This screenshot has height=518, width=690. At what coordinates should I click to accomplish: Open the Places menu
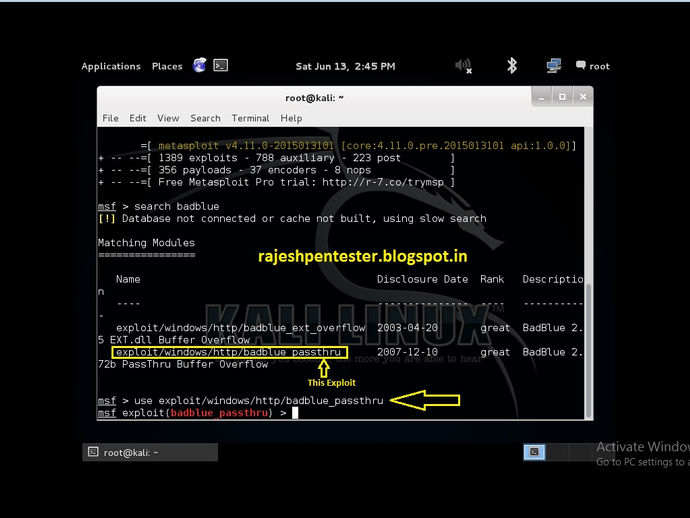167,66
